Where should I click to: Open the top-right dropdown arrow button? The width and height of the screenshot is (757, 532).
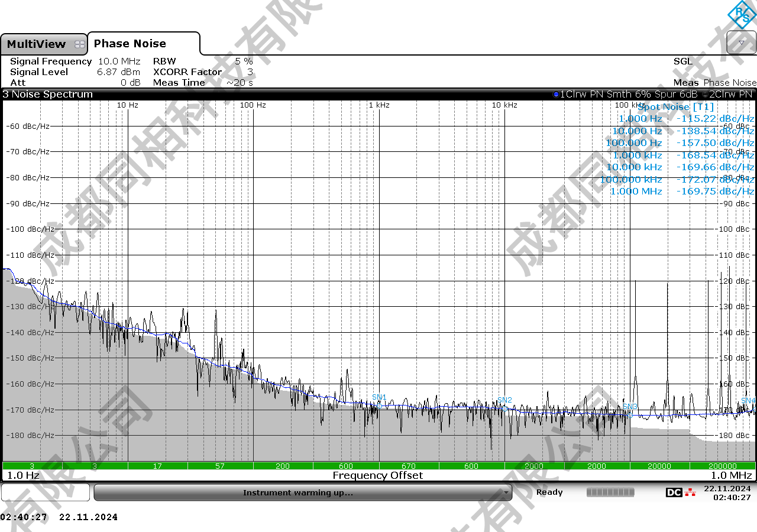pyautogui.click(x=741, y=43)
